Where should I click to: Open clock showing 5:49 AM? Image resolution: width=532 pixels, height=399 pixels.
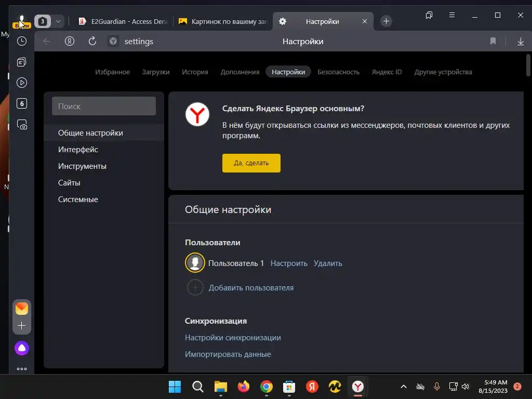(493, 387)
